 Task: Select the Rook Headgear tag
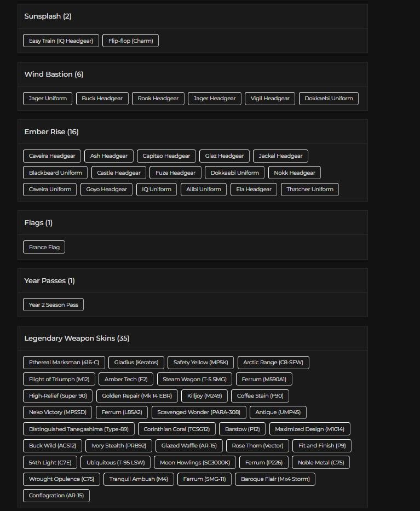pyautogui.click(x=158, y=99)
